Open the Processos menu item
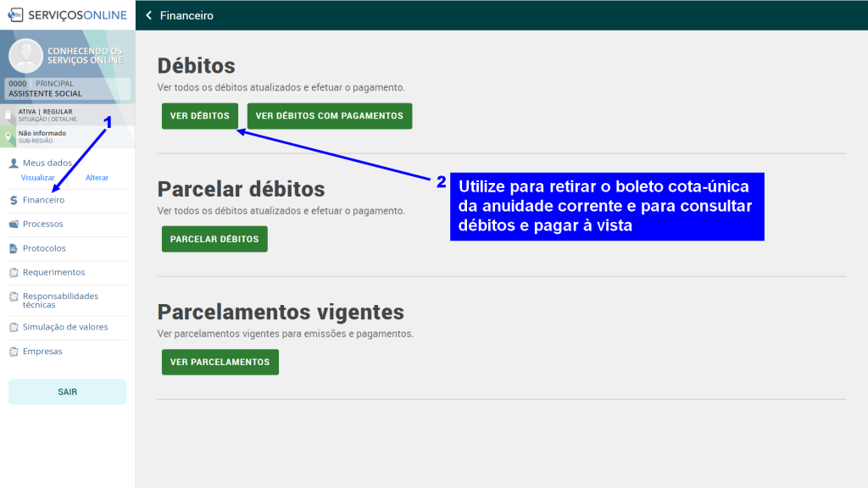 [x=43, y=225]
